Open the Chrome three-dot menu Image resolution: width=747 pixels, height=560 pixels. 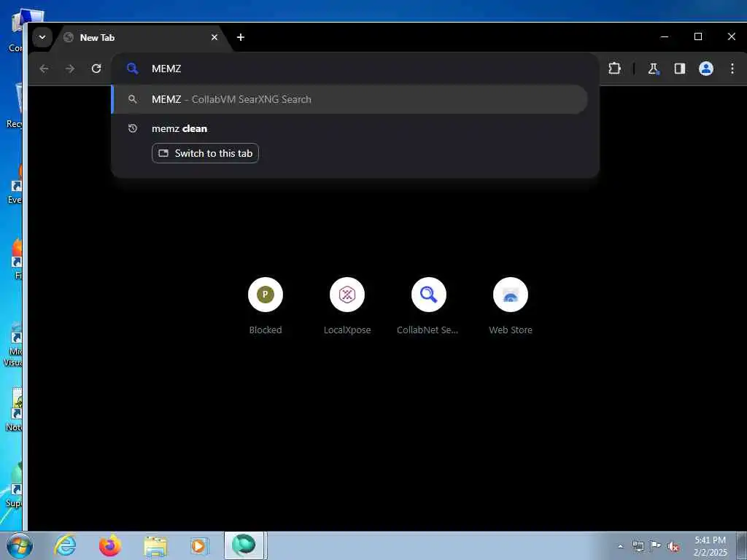tap(732, 69)
